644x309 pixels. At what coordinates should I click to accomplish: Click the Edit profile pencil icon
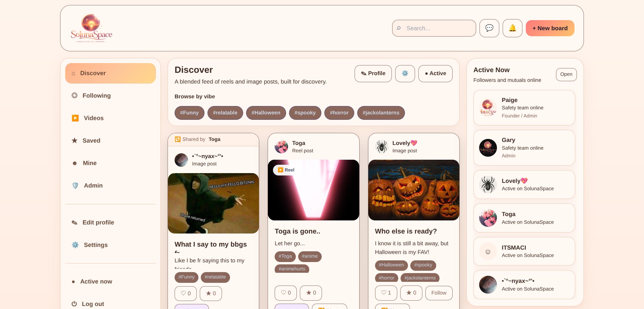(75, 222)
